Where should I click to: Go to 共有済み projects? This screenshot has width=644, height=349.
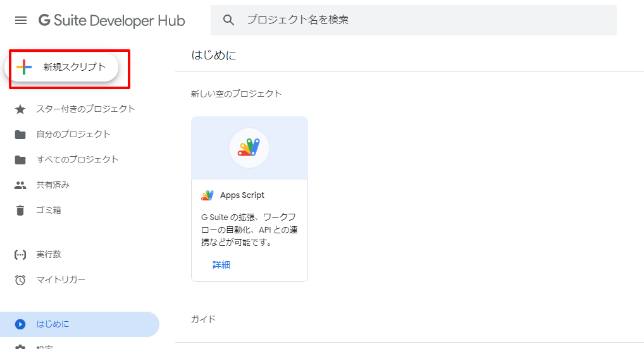click(x=53, y=185)
